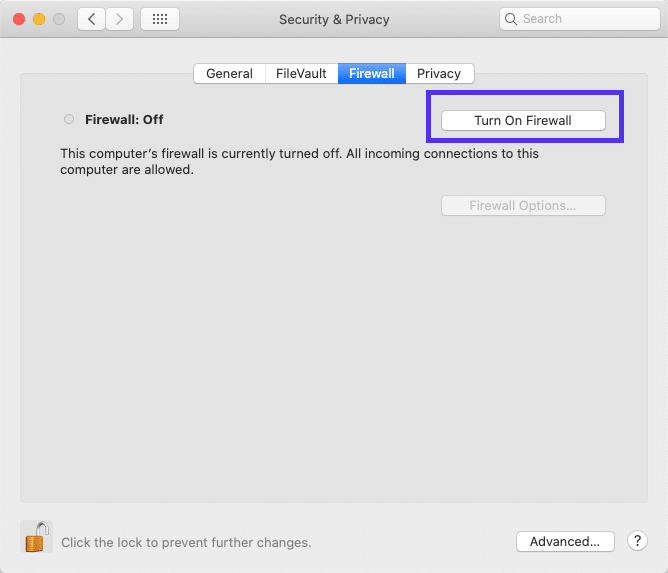Show all preferences with the grid icon
Screen dimensions: 668x573
coord(160,19)
